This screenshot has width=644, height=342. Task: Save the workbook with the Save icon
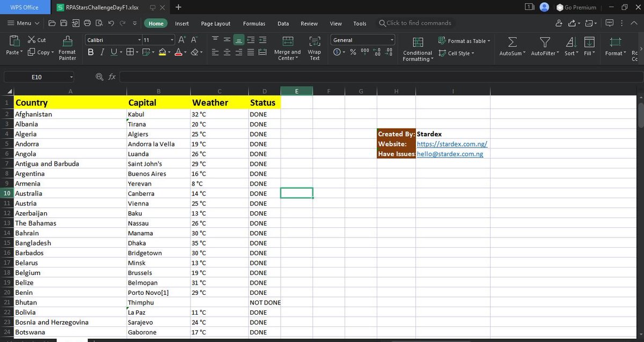tap(63, 24)
